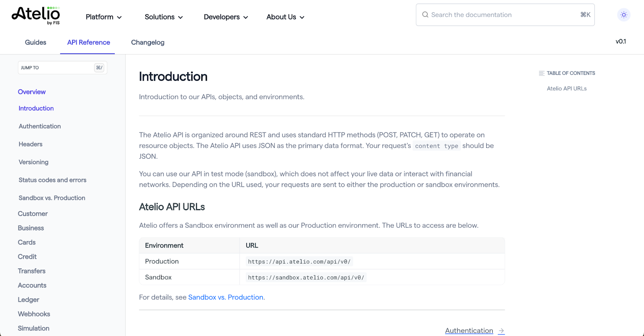Click the Sandbox URL code cell

[306, 278]
